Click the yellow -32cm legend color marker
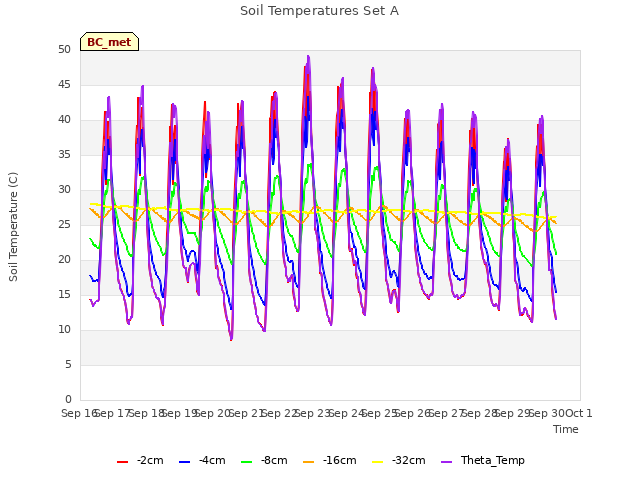This screenshot has height=480, width=640. 378,462
